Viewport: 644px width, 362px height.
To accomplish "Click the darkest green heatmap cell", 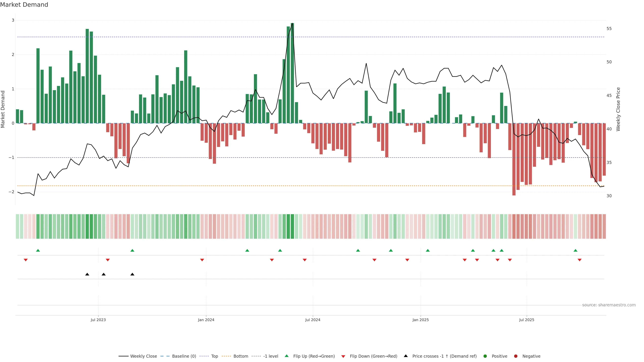I will tap(292, 226).
